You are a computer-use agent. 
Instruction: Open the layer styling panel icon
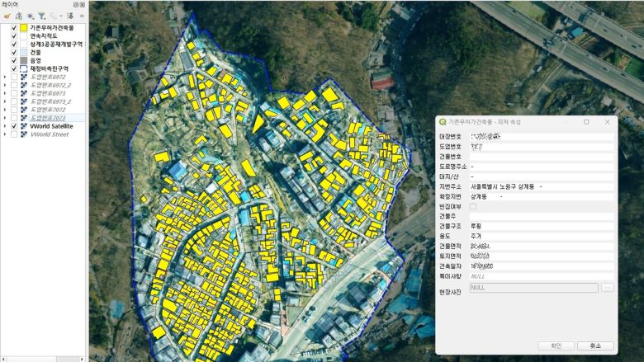(6, 16)
